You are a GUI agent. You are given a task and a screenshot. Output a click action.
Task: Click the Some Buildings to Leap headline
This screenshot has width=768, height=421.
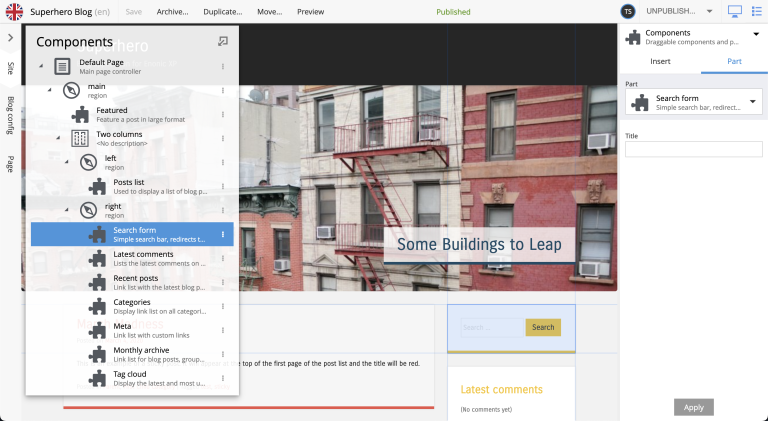pyautogui.click(x=479, y=244)
